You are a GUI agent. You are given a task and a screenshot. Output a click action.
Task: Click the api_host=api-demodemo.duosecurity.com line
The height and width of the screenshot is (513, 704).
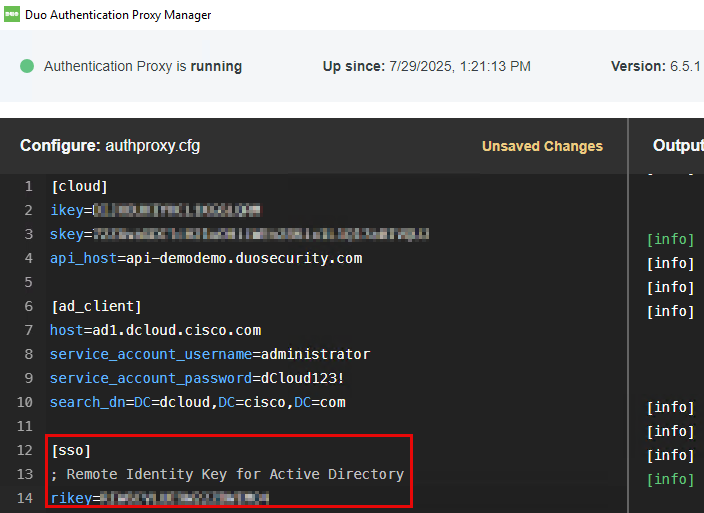206,258
